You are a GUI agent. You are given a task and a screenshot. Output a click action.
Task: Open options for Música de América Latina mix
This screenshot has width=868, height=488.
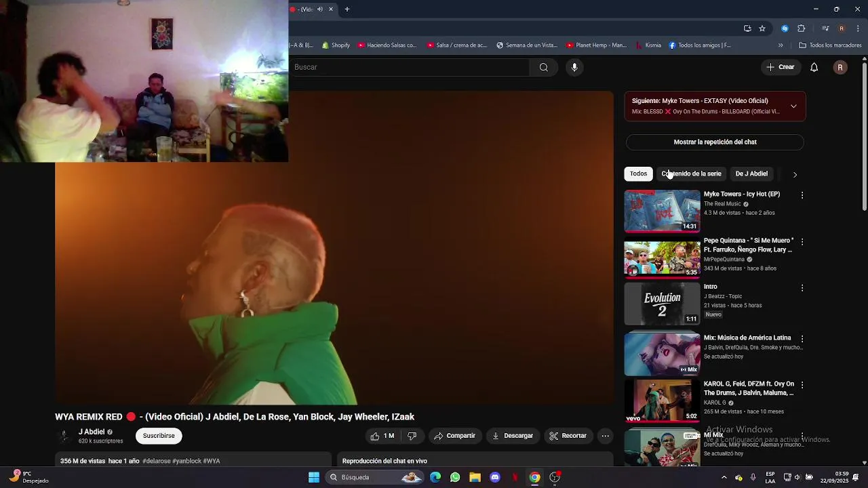(802, 339)
